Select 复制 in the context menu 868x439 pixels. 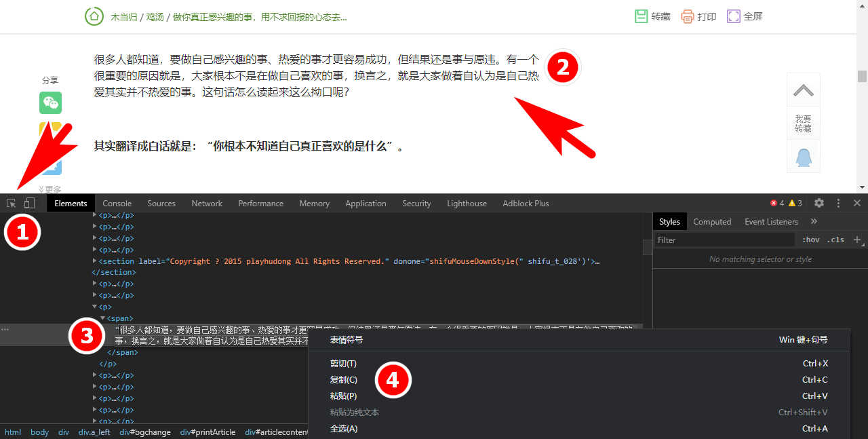pyautogui.click(x=343, y=379)
